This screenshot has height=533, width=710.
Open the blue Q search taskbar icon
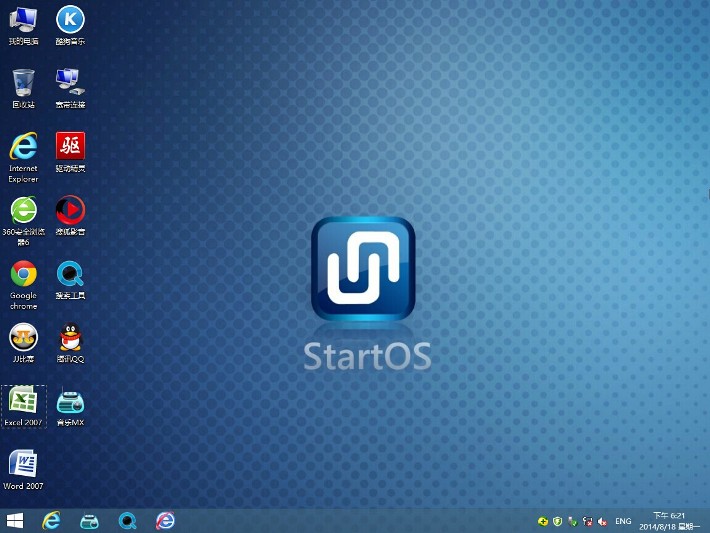click(128, 521)
